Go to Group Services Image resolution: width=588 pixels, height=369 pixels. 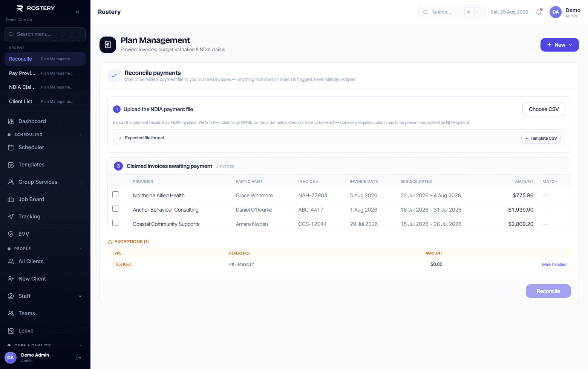click(45, 182)
